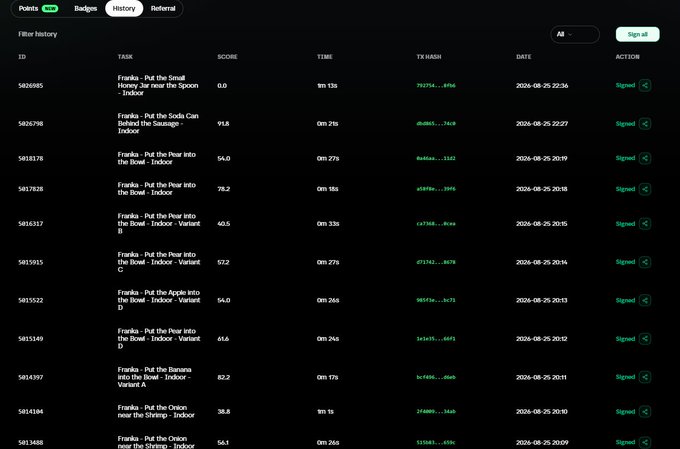This screenshot has height=449, width=680.
Task: Click Signed status for entry 5026798
Action: coord(625,124)
